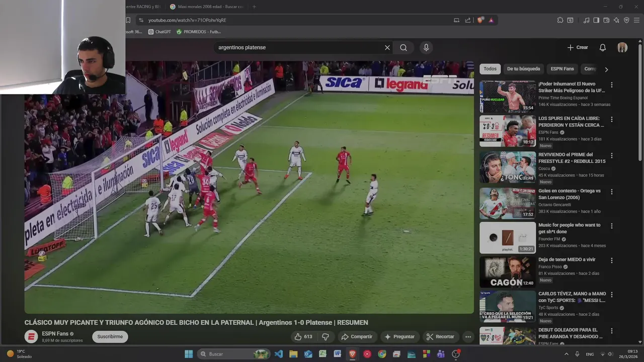Image resolution: width=644 pixels, height=362 pixels.
Task: Open the Brave Leo AI sparkle icon
Action: 616,20
